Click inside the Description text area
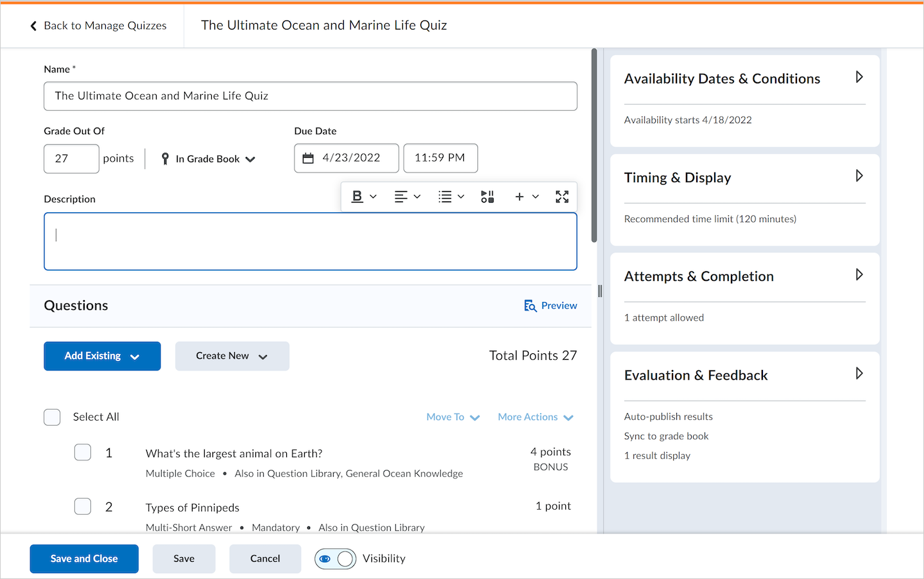 [311, 242]
